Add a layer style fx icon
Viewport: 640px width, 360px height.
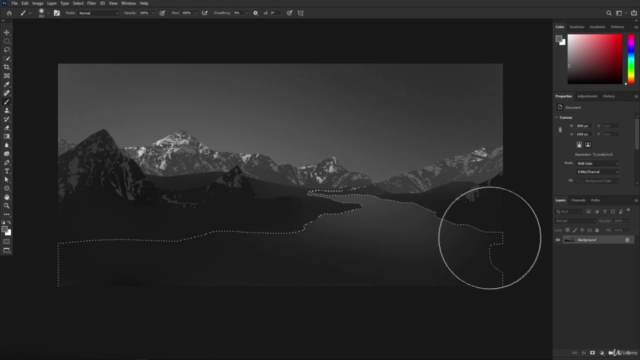[583, 353]
